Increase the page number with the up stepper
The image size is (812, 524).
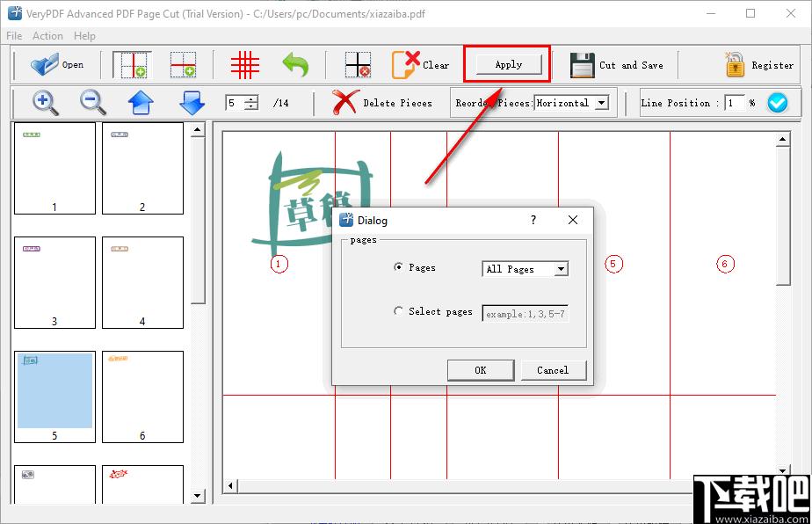[x=251, y=99]
